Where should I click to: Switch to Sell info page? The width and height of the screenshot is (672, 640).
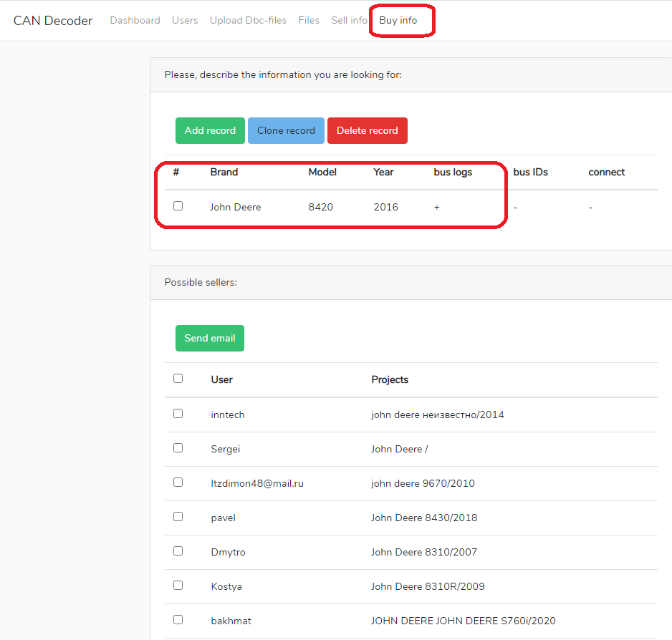click(x=349, y=21)
